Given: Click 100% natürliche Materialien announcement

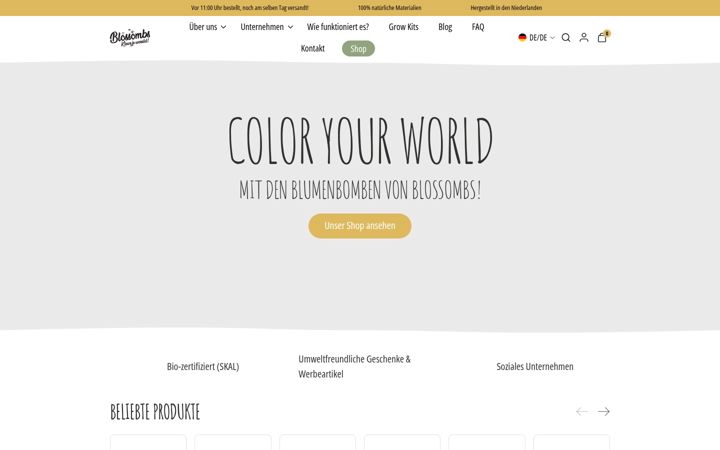Looking at the screenshot, I should click(x=389, y=8).
